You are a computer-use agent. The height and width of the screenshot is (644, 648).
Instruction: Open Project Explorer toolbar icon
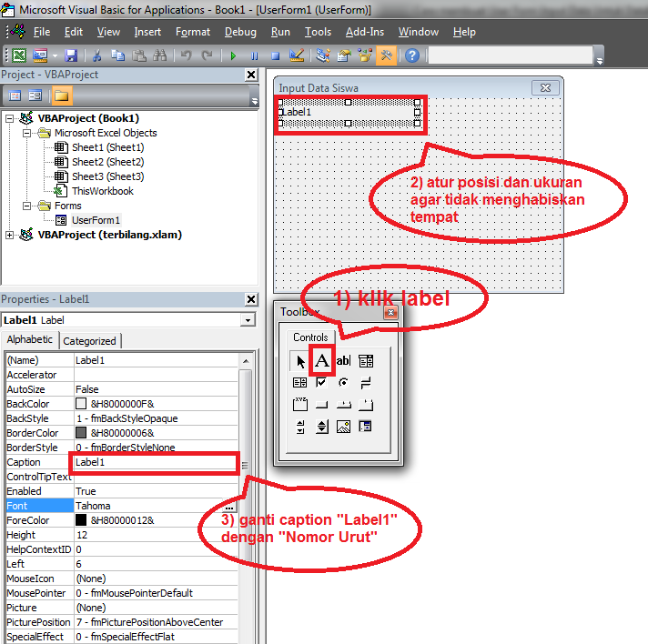323,55
